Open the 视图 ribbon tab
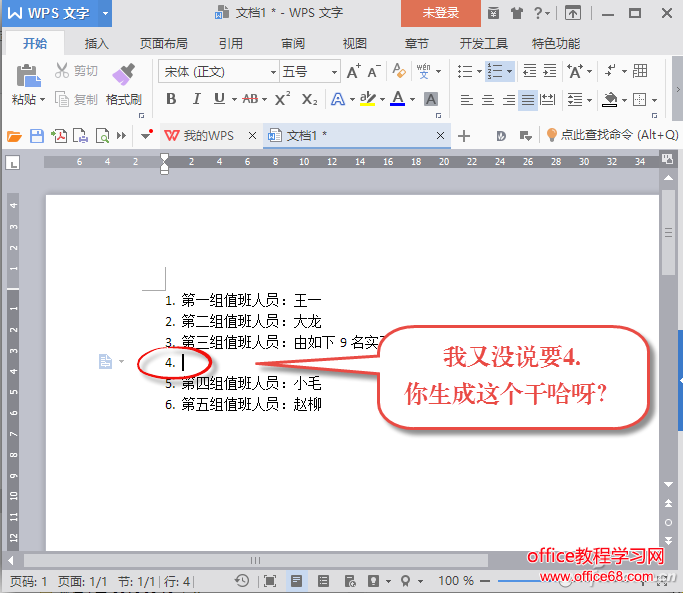683x593 pixels. [x=355, y=44]
